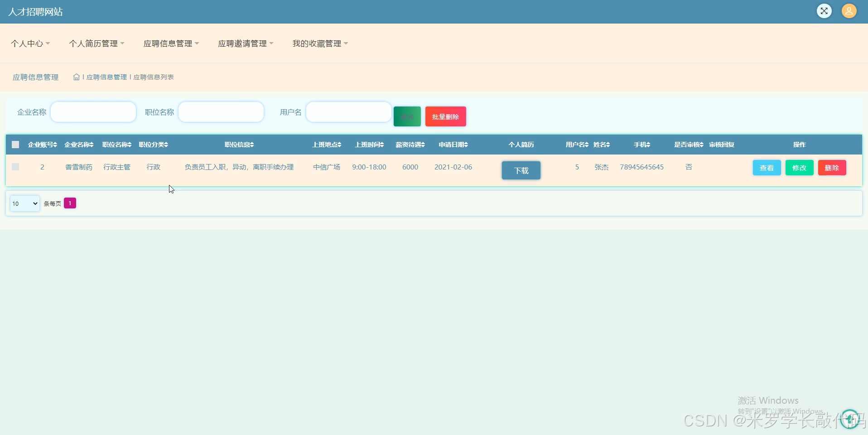This screenshot has width=868, height=435.
Task: Click the 人才招聘网站 site title
Action: click(35, 12)
